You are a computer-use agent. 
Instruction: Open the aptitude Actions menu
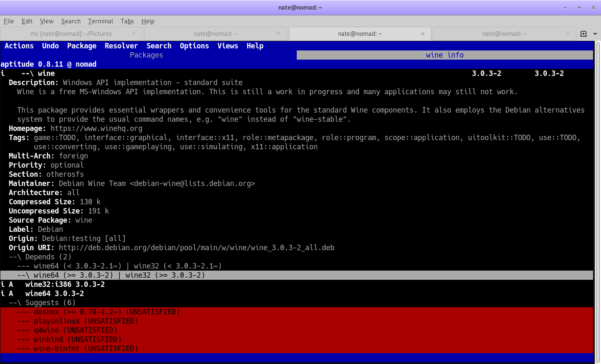[x=19, y=46]
